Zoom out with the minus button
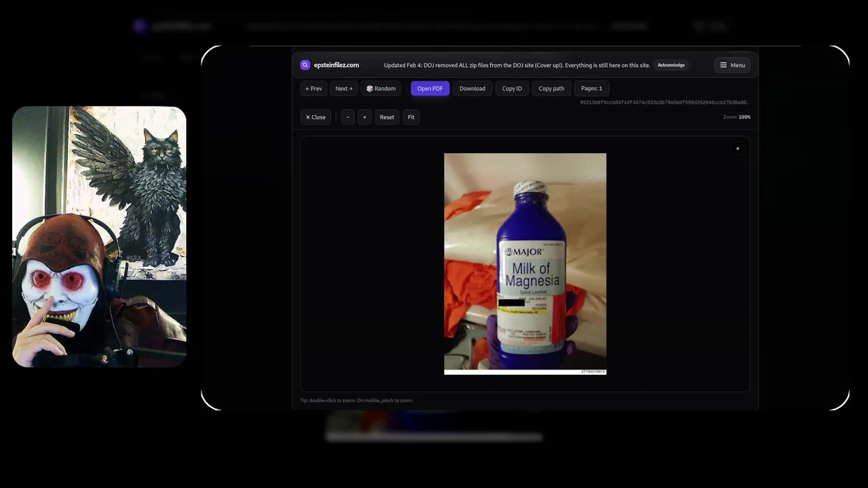Viewport: 868px width, 488px height. (x=348, y=117)
